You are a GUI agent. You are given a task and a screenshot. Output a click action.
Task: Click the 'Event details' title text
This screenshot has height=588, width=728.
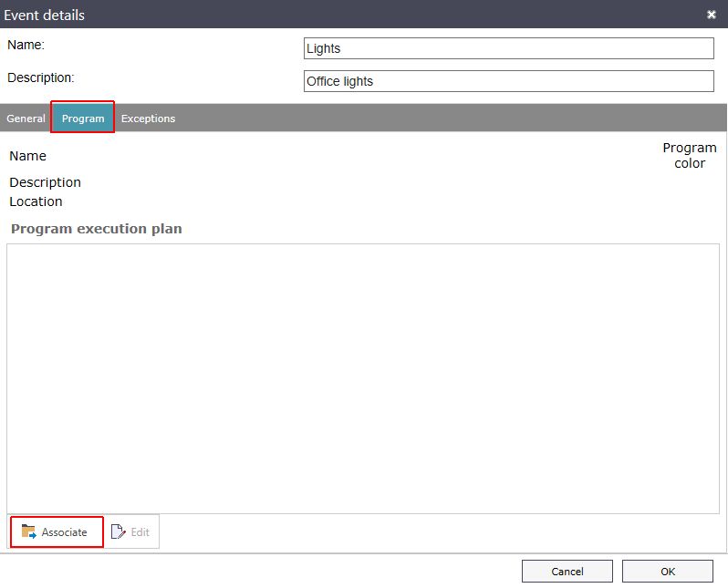tap(44, 15)
